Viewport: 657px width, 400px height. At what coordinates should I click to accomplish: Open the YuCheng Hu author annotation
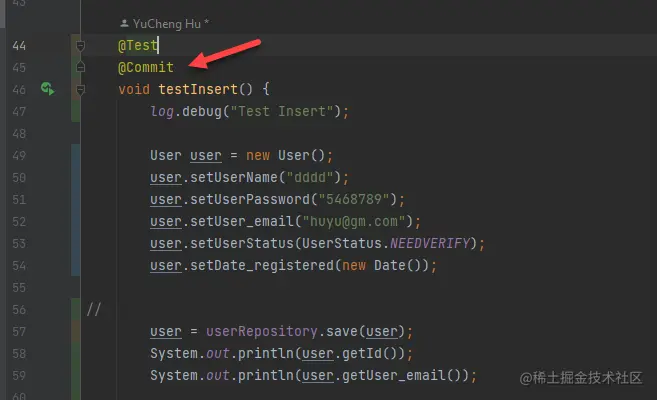(164, 24)
